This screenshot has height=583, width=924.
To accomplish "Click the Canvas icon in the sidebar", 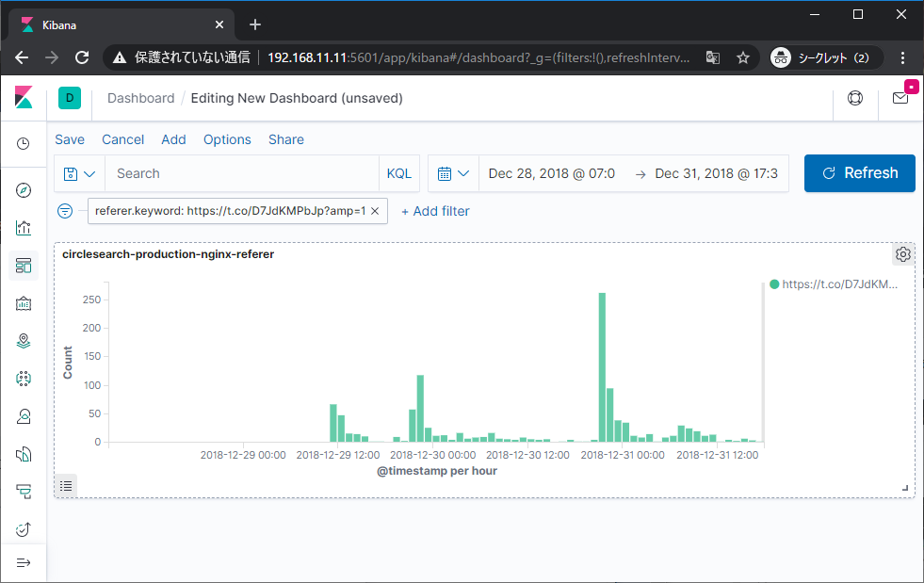I will point(24,303).
